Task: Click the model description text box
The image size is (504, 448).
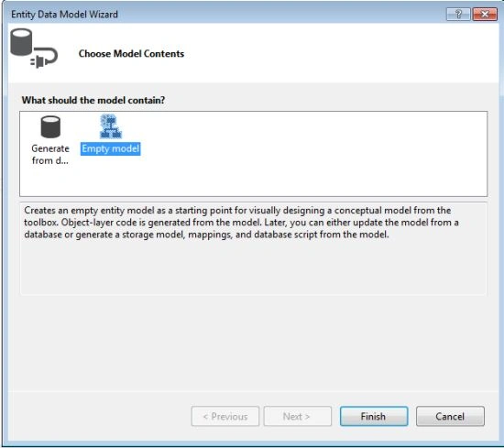Action: click(253, 248)
